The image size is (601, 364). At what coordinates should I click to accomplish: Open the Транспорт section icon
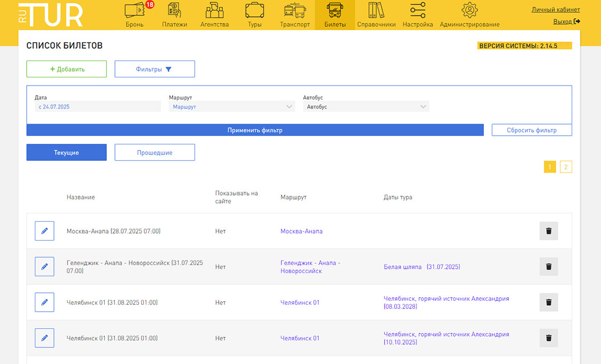295,10
